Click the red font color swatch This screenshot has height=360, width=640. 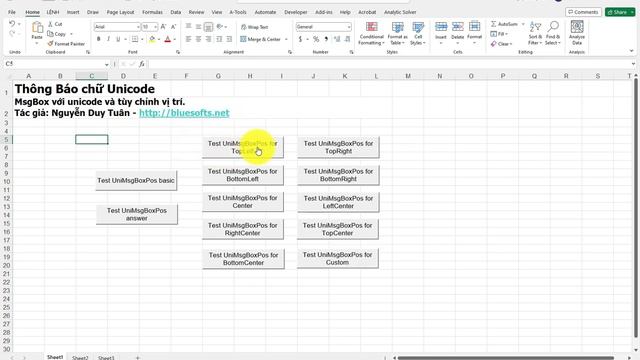pyautogui.click(x=167, y=39)
